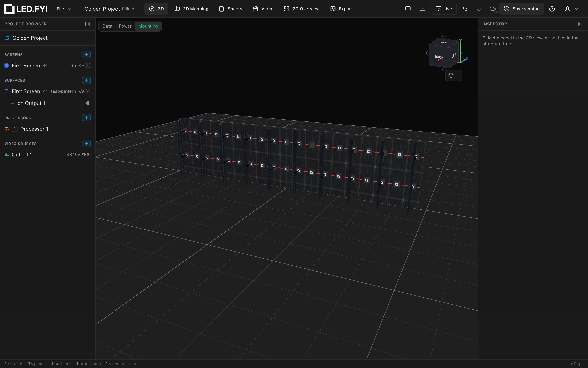Click the cloud sync status icon
Screen dimensions: 588x368
(493, 9)
